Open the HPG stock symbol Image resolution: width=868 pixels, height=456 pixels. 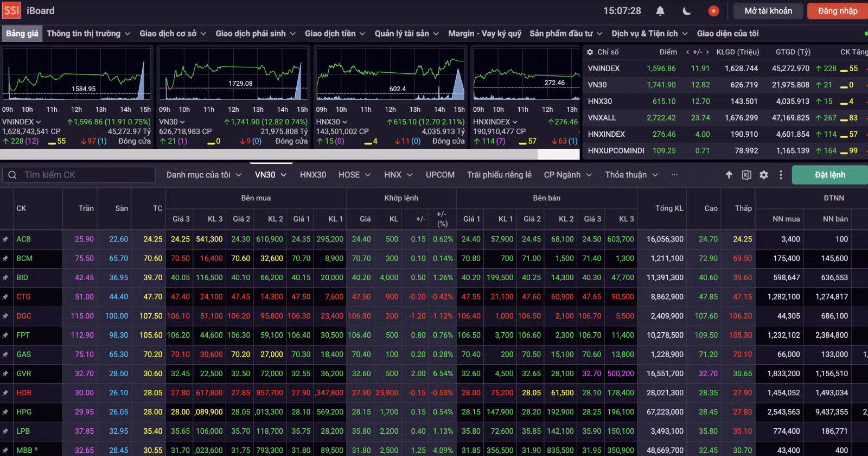[x=24, y=412]
